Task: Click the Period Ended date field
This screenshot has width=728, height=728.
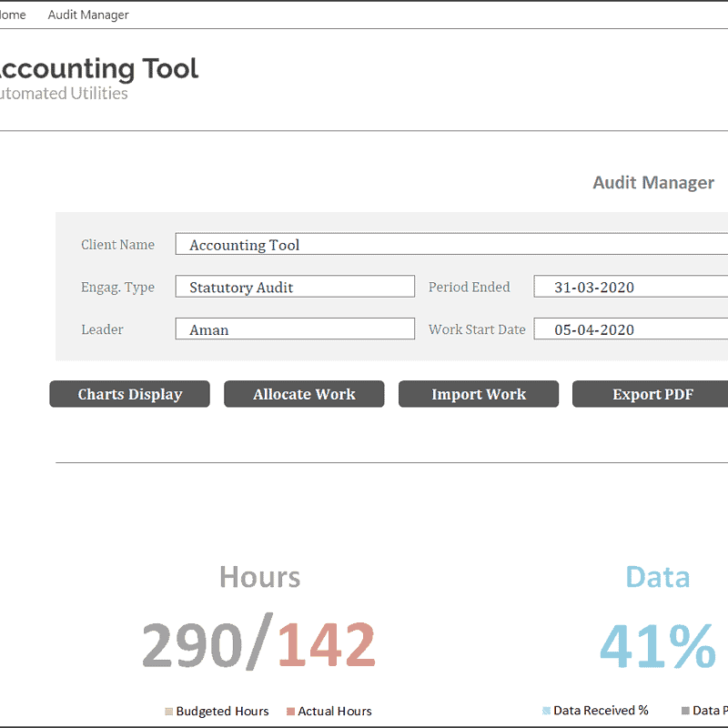Action: [631, 287]
